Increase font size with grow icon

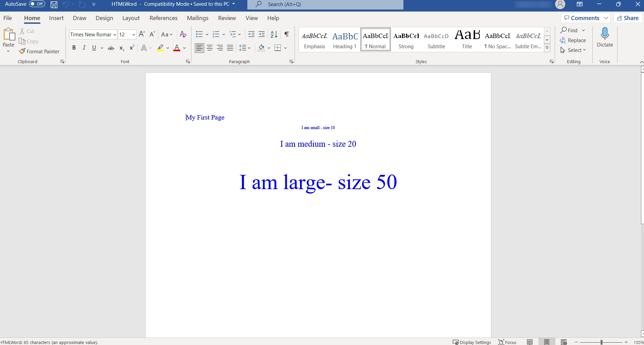coord(142,34)
